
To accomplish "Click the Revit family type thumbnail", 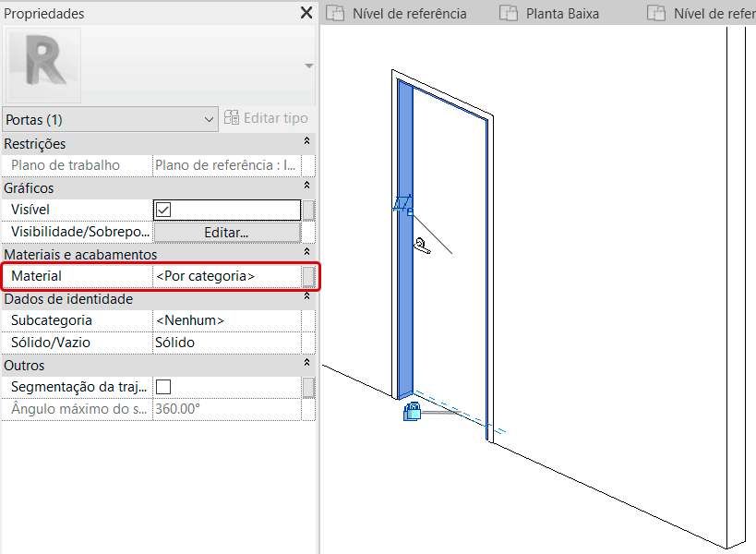I will (x=43, y=66).
